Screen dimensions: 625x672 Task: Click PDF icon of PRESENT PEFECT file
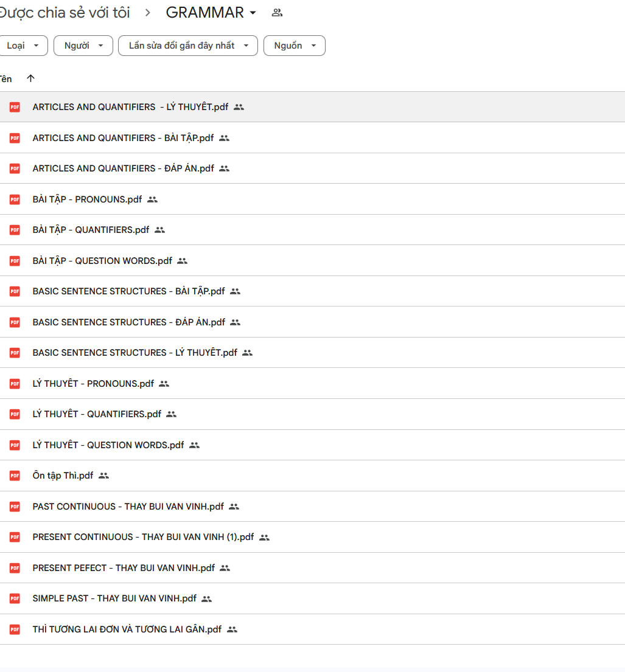(15, 568)
